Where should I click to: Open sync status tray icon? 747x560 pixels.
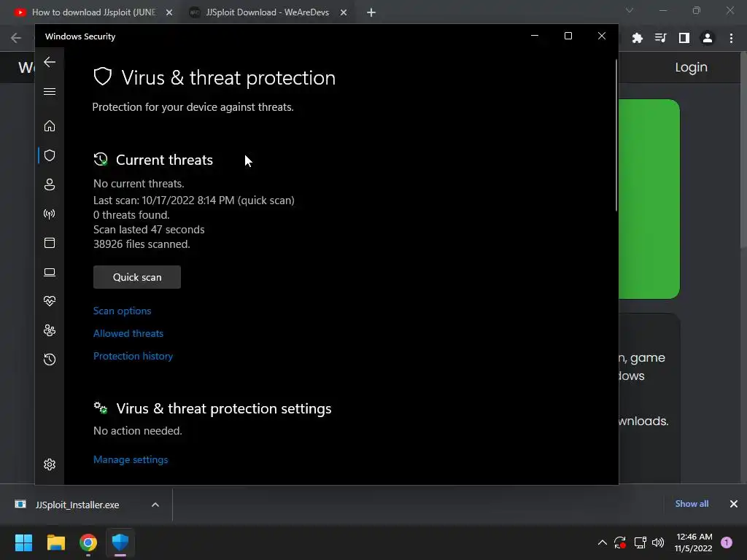[x=620, y=542]
